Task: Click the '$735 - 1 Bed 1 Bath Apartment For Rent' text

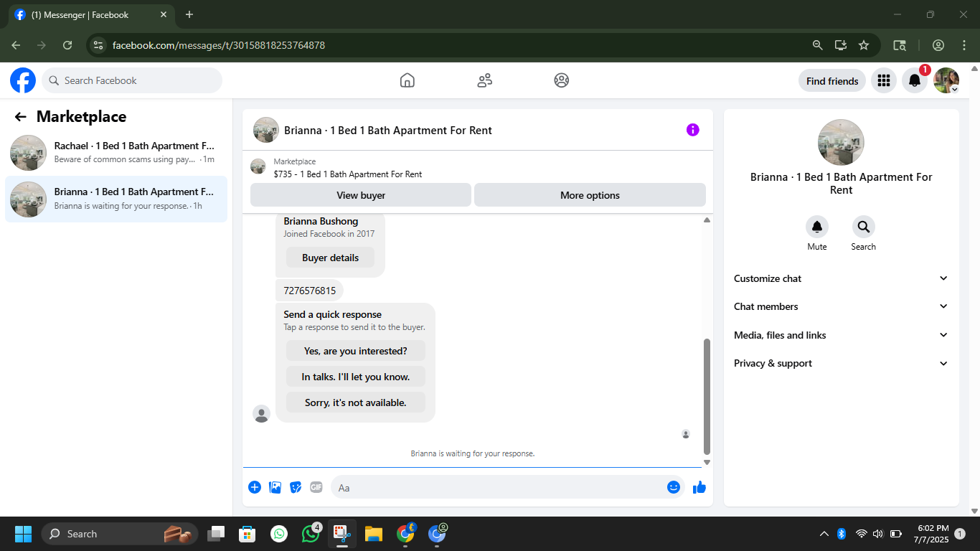Action: (348, 174)
